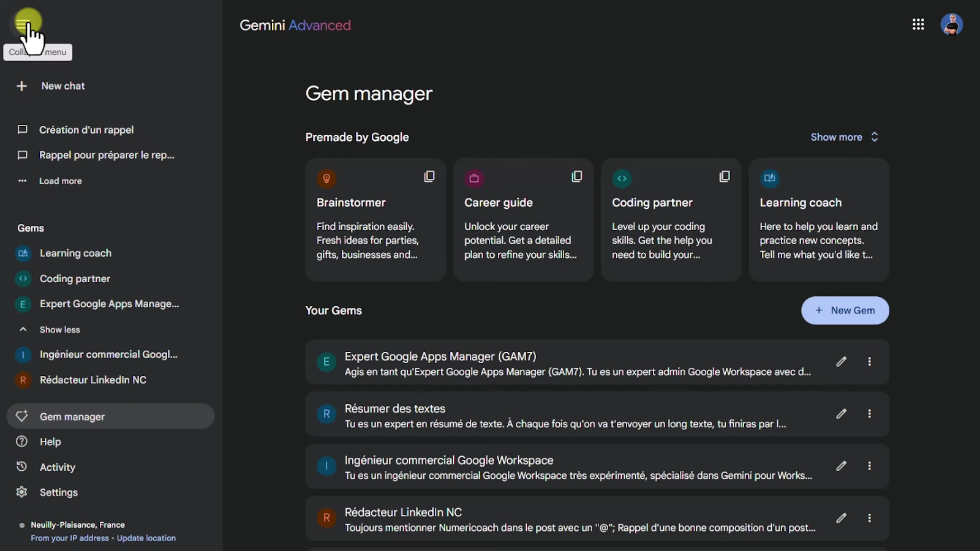This screenshot has width=980, height=551.
Task: Open the Coding partner premade gem card
Action: (671, 220)
